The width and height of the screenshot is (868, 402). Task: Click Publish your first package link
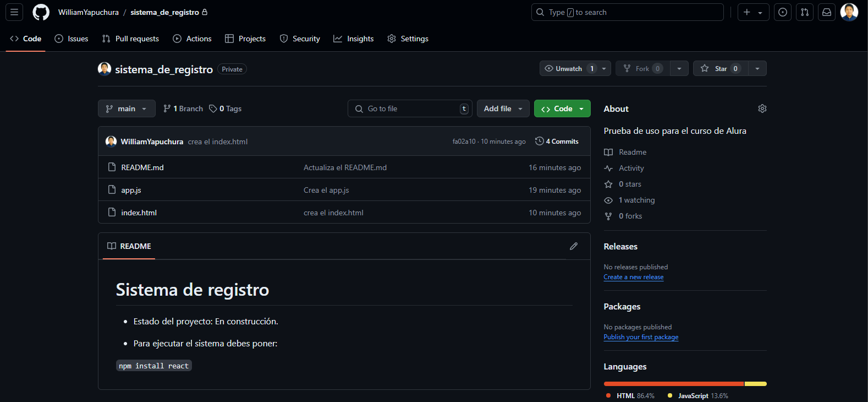coord(641,337)
